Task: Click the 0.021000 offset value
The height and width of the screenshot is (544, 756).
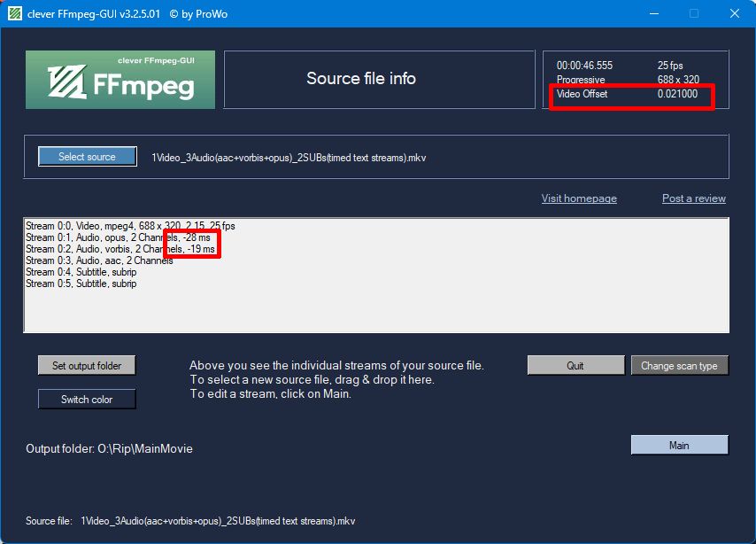Action: (x=677, y=94)
